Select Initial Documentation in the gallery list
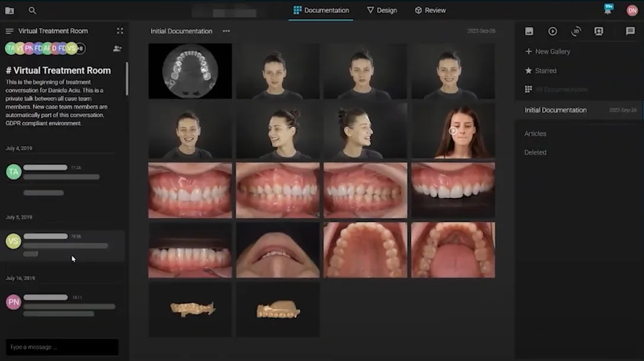The width and height of the screenshot is (644, 361). tap(579, 110)
